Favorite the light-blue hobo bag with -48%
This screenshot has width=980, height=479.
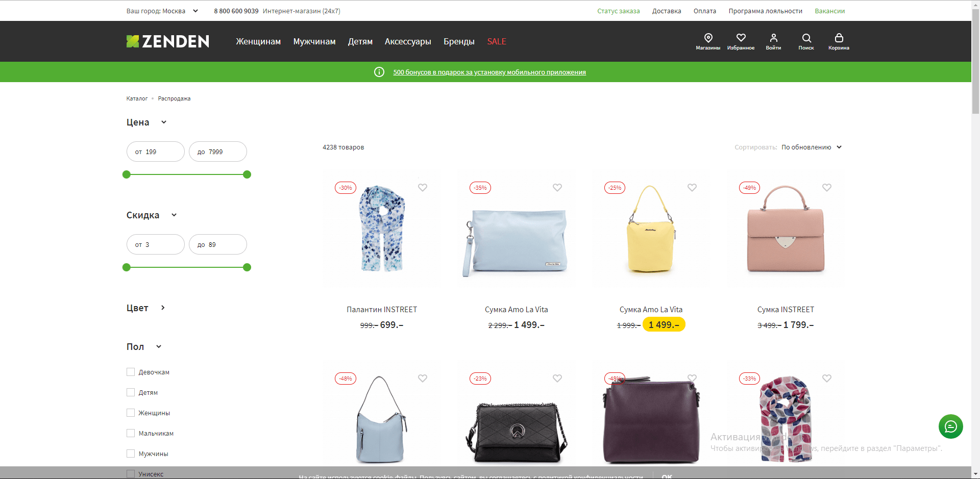click(423, 378)
